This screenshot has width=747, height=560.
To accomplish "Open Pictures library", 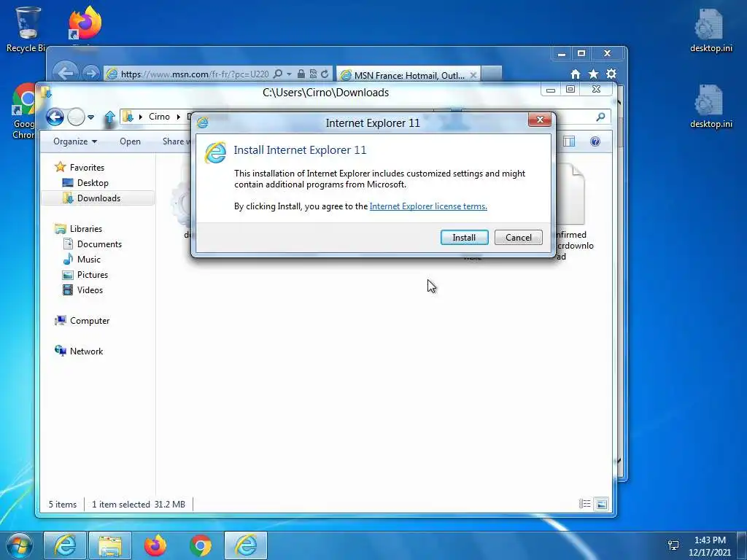I will pyautogui.click(x=93, y=275).
